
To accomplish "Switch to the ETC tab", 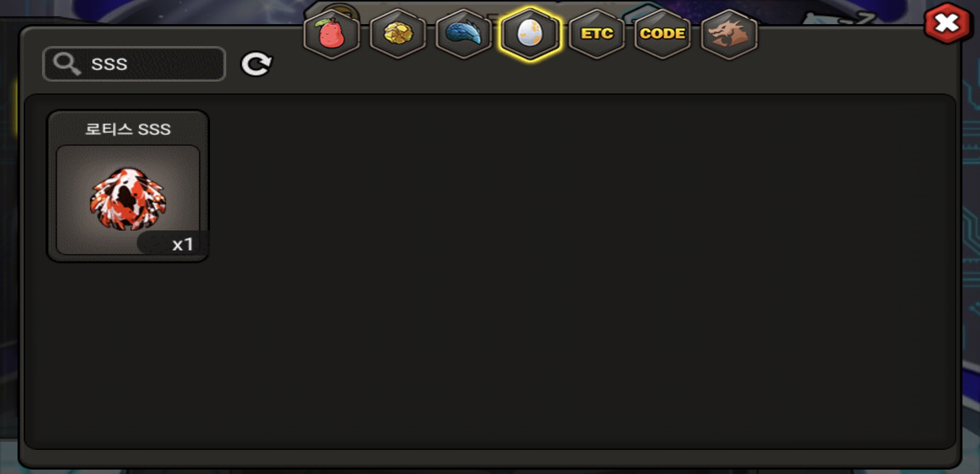I will 596,34.
